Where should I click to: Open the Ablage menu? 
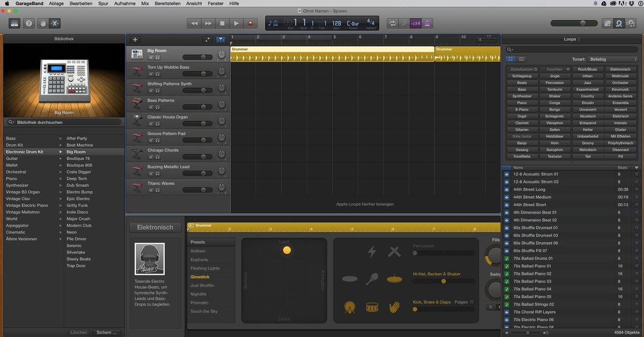pos(56,3)
